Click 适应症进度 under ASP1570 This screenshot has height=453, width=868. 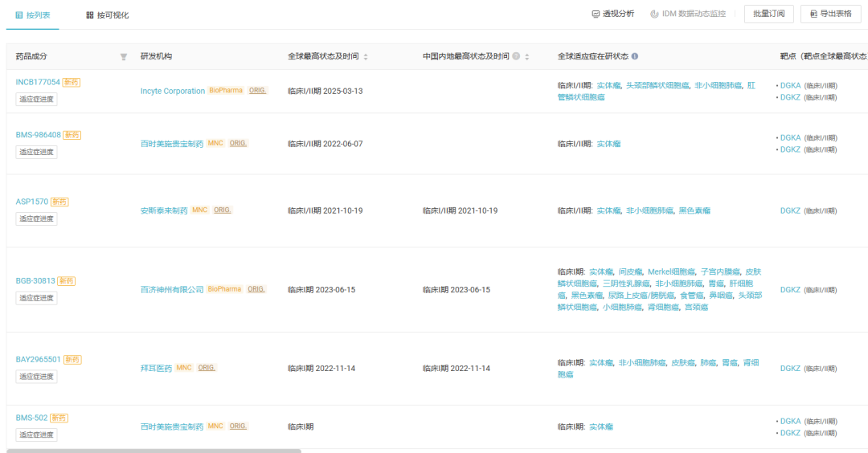pos(36,218)
